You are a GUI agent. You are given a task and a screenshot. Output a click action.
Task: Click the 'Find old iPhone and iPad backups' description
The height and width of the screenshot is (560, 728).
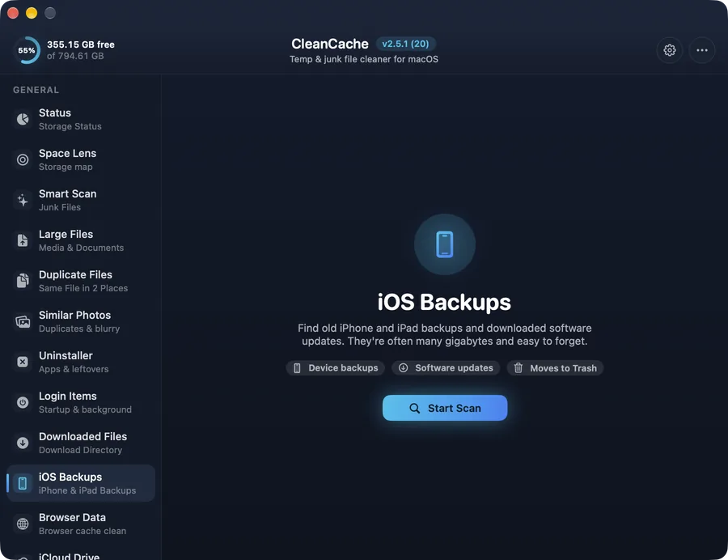[x=445, y=334]
